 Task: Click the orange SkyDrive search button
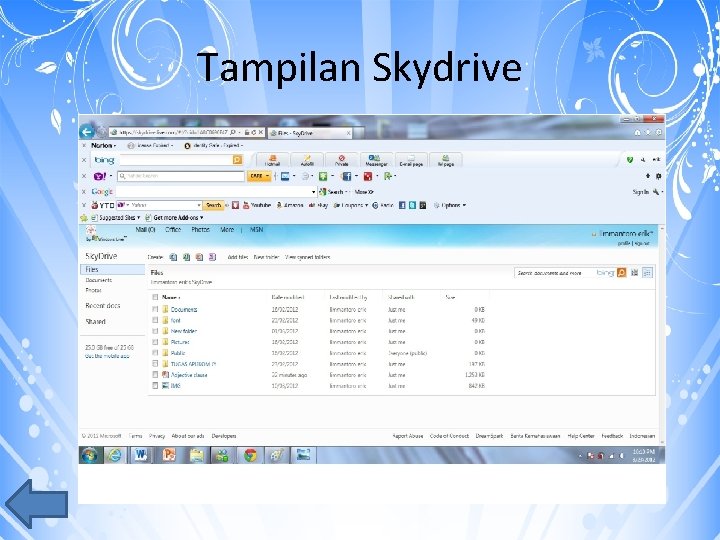[x=621, y=273]
